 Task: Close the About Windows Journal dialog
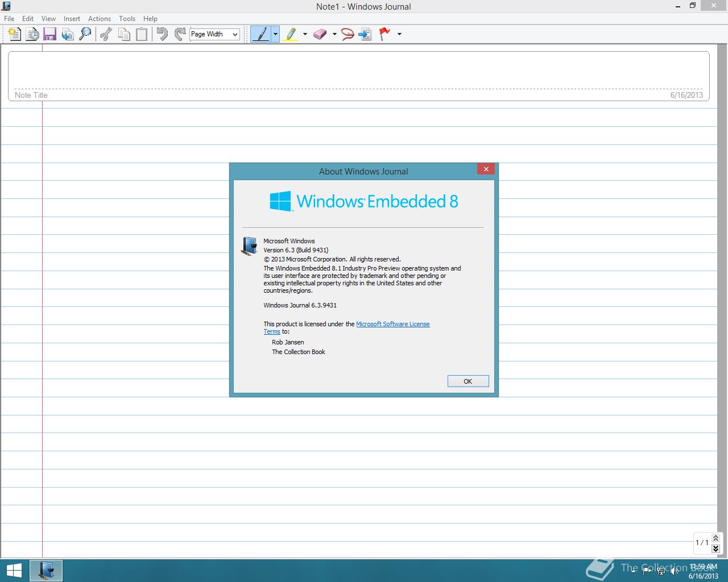point(486,169)
